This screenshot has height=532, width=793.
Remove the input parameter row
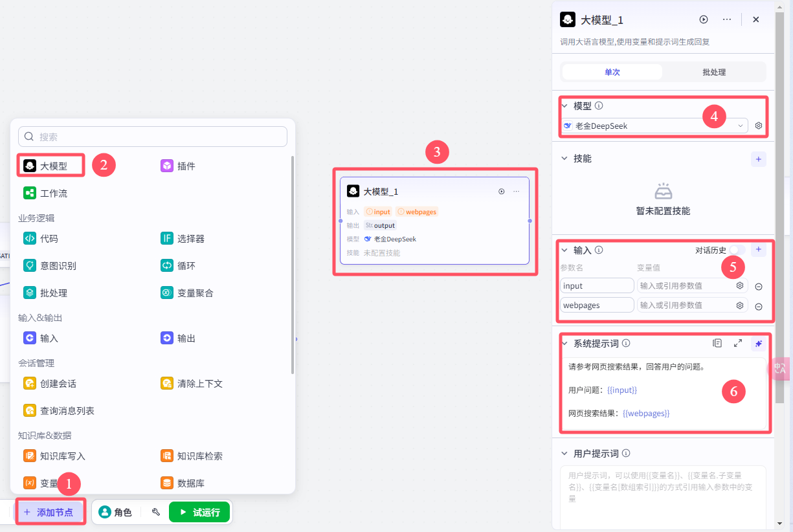pos(759,286)
